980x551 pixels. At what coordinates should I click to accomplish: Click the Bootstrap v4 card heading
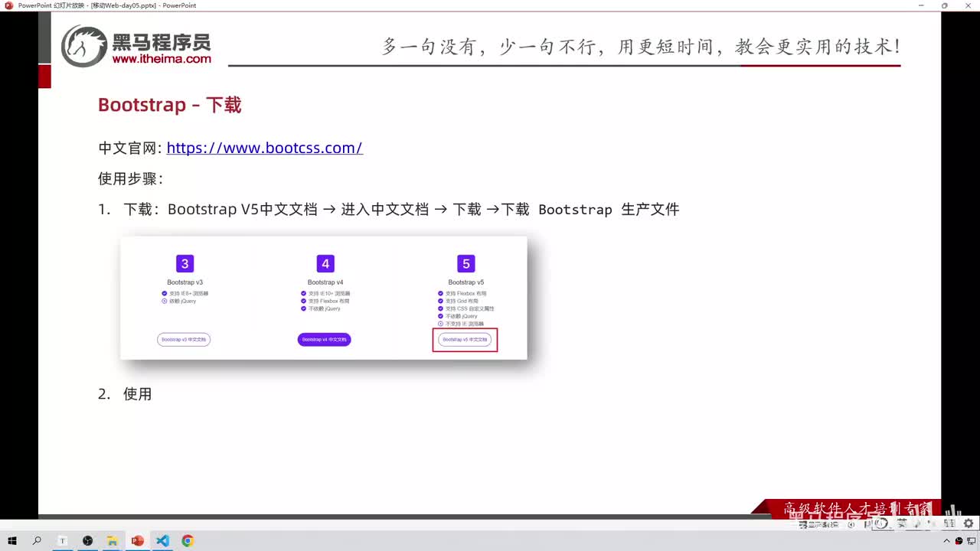pyautogui.click(x=325, y=282)
